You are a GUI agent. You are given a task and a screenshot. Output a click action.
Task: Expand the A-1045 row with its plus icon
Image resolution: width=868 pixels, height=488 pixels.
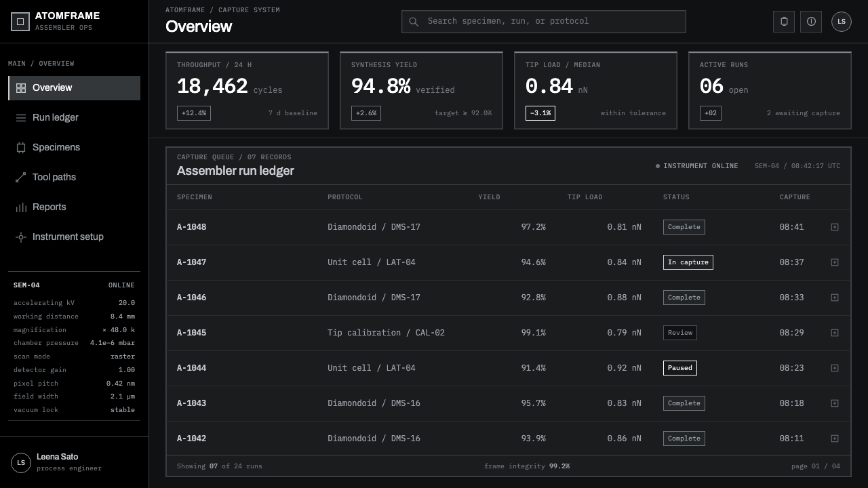(835, 333)
